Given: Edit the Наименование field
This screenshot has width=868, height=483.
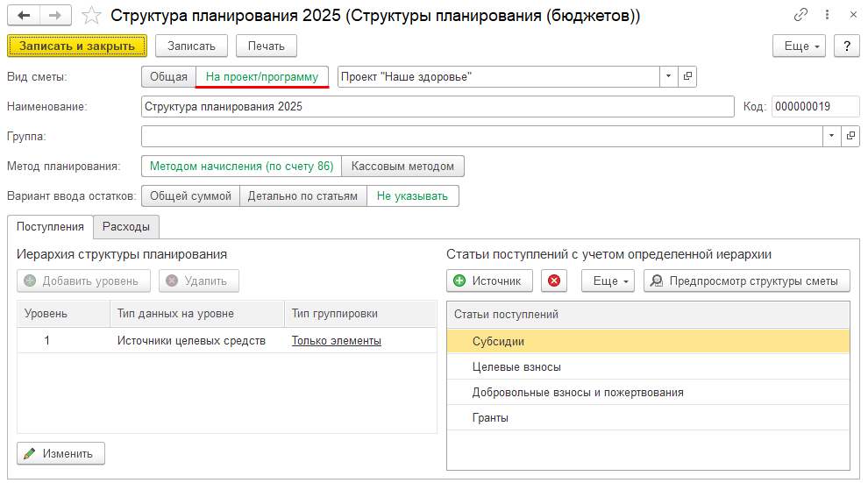Looking at the screenshot, I should [438, 106].
